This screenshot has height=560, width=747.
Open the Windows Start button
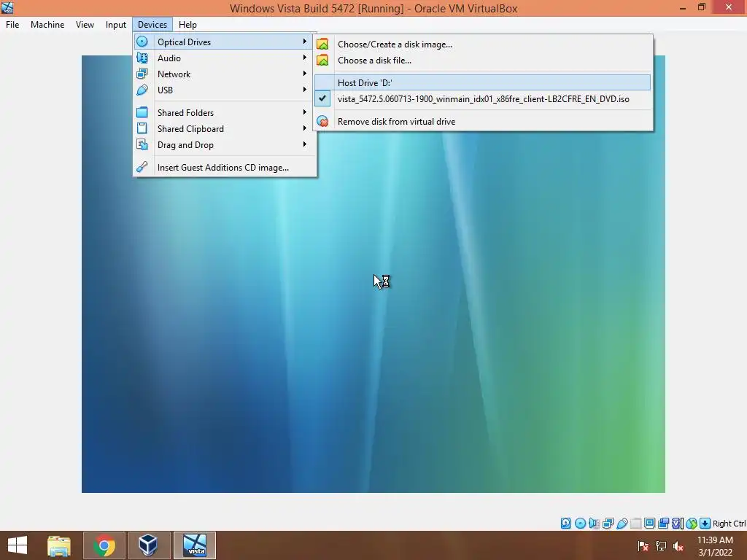click(x=18, y=545)
